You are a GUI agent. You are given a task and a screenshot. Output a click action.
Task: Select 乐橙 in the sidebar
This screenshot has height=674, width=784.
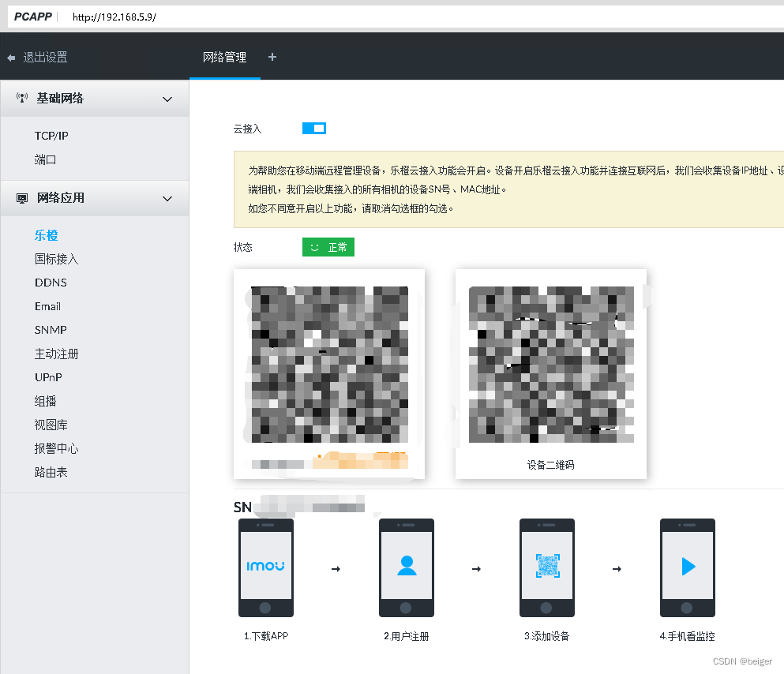(x=46, y=235)
